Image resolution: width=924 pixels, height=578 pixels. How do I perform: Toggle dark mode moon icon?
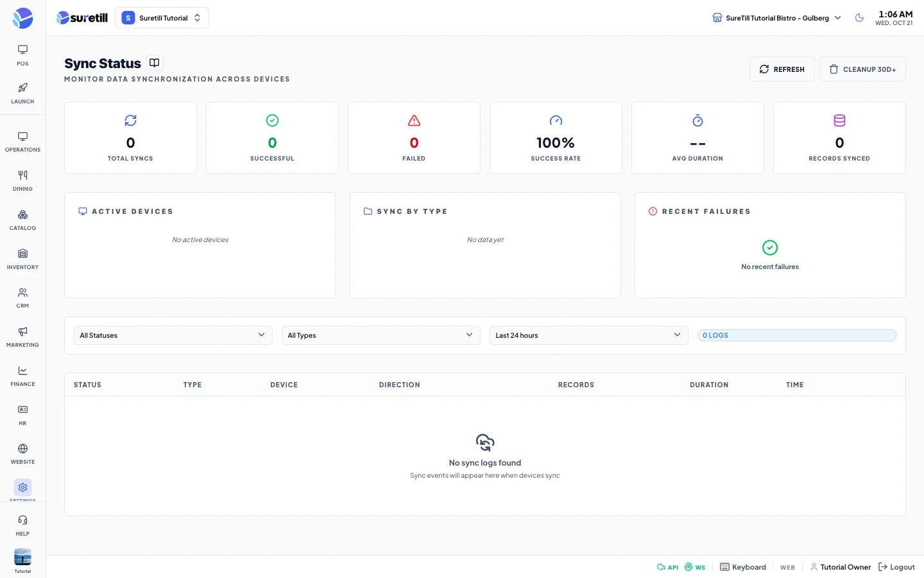coord(859,18)
